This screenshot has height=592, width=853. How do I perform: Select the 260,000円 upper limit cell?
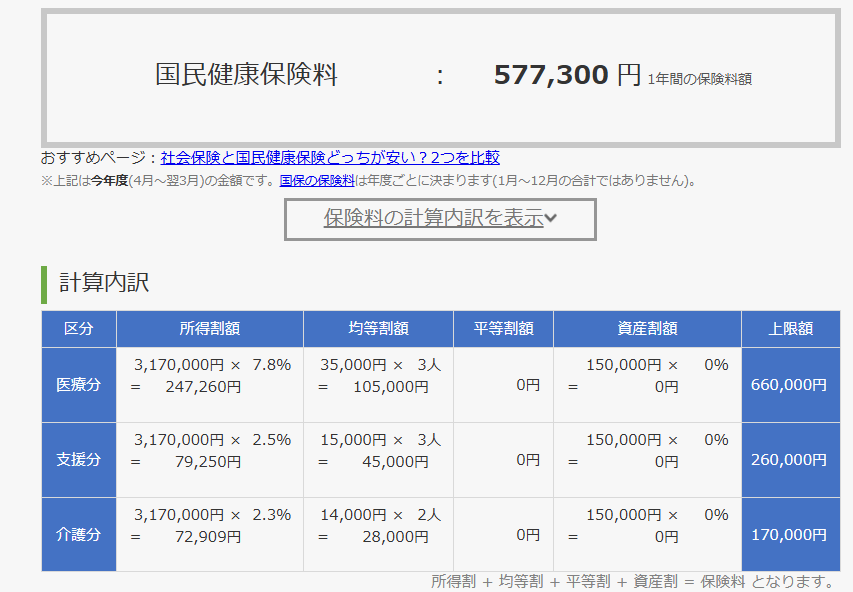[x=789, y=460]
